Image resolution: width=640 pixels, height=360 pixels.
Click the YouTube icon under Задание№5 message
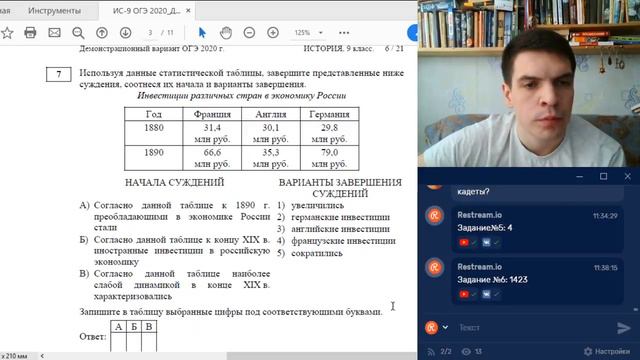coord(464,242)
